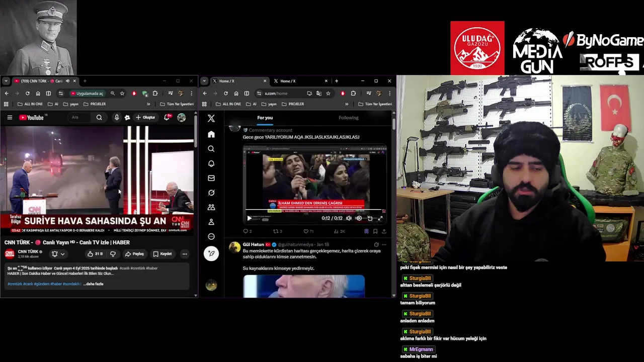Open X Messages envelope icon
This screenshot has width=644, height=362.
pos(211,178)
